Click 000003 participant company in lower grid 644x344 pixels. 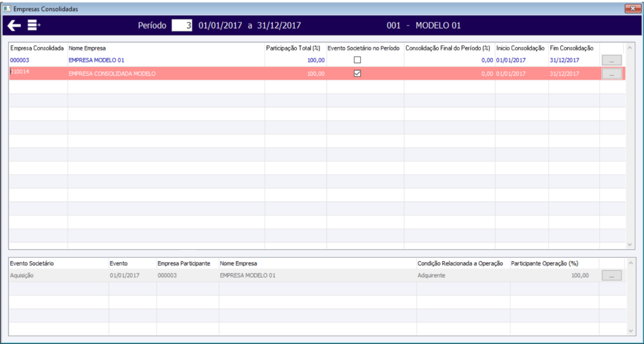[167, 275]
